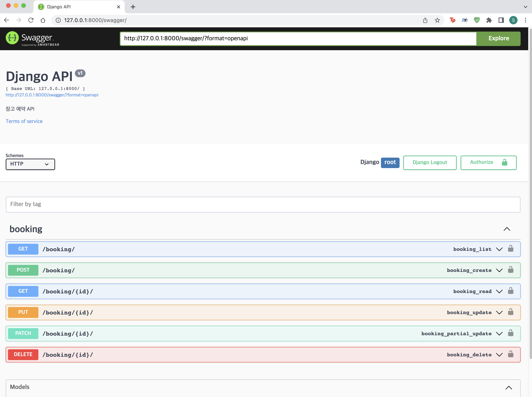Click the lock icon on booking_list row
Image resolution: width=532 pixels, height=397 pixels.
pyautogui.click(x=511, y=249)
